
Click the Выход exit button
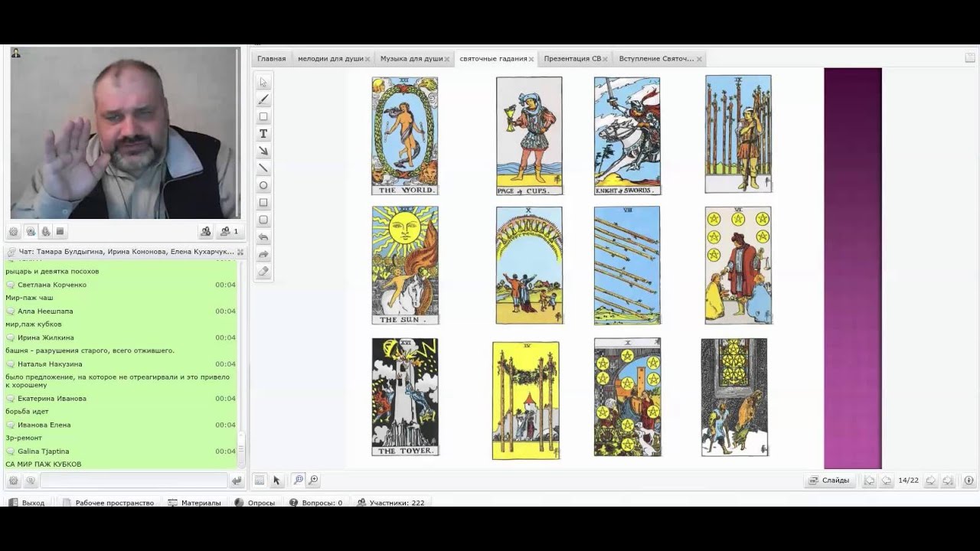coord(26,503)
